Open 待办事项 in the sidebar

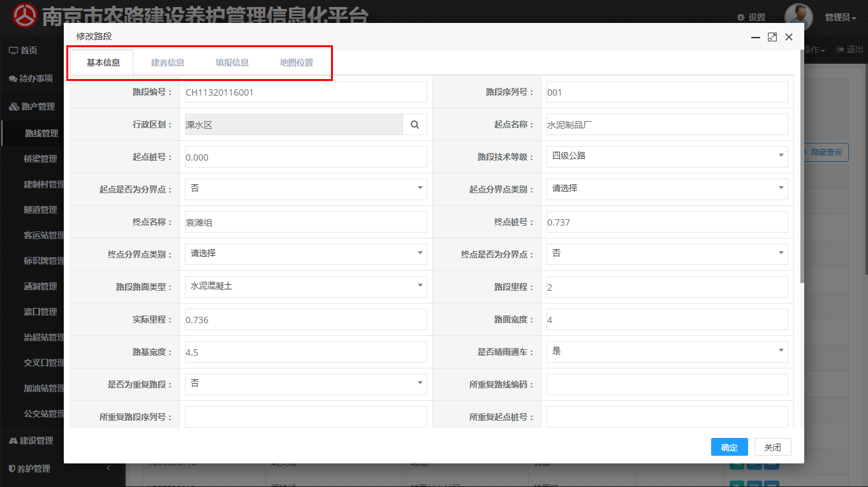pos(31,78)
